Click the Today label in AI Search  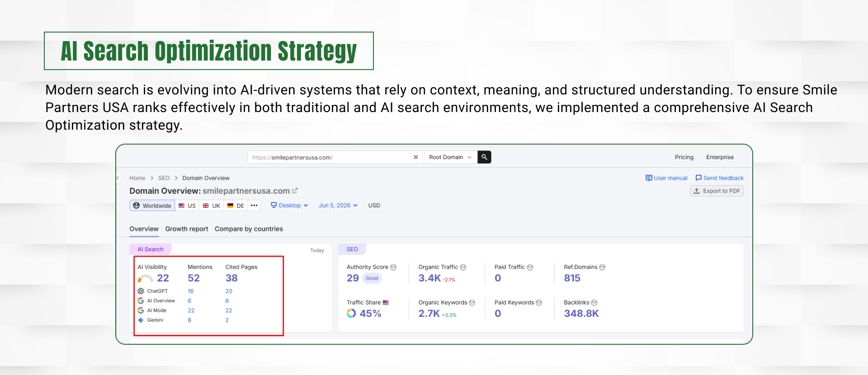click(317, 250)
